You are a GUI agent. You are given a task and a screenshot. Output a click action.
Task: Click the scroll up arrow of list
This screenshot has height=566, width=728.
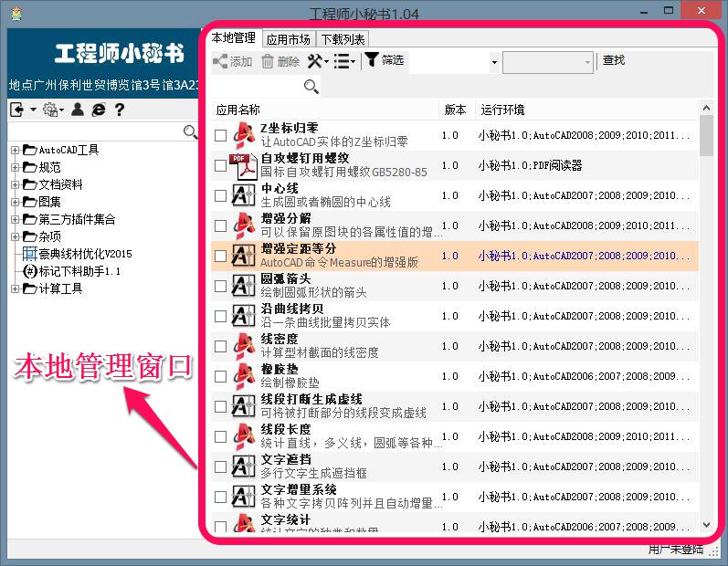tap(707, 108)
